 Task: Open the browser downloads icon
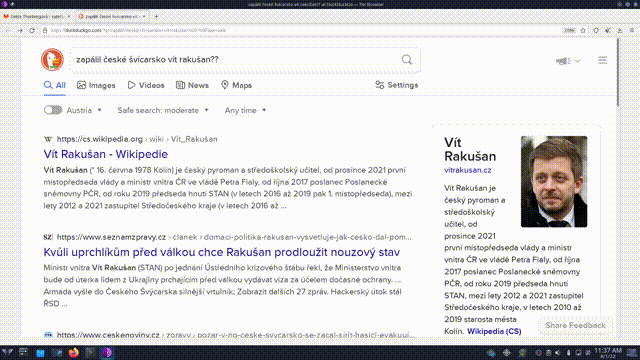click(620, 31)
